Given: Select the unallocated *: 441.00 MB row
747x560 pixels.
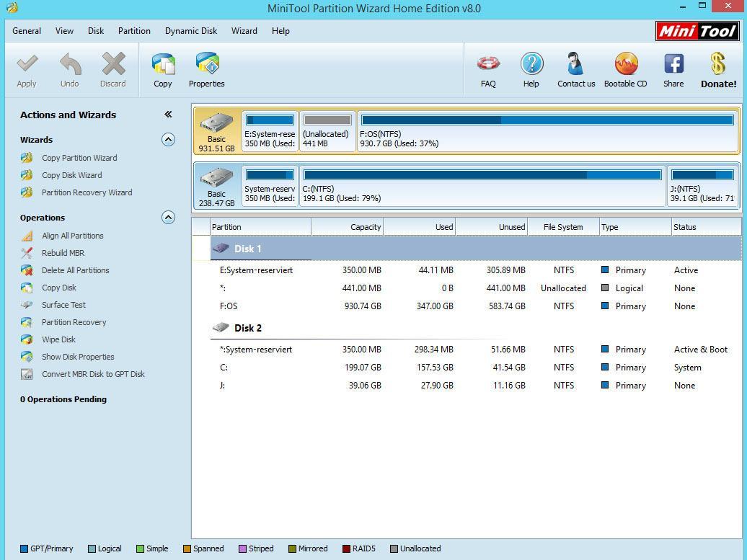Looking at the screenshot, I should [x=476, y=288].
